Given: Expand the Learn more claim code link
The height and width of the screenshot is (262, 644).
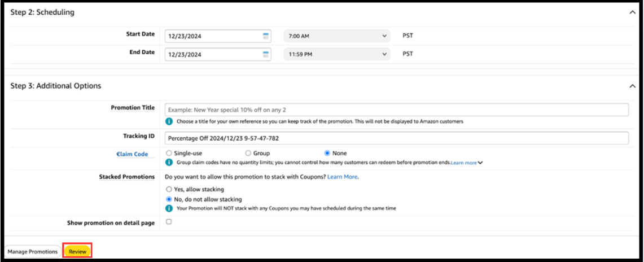Looking at the screenshot, I should [466, 163].
